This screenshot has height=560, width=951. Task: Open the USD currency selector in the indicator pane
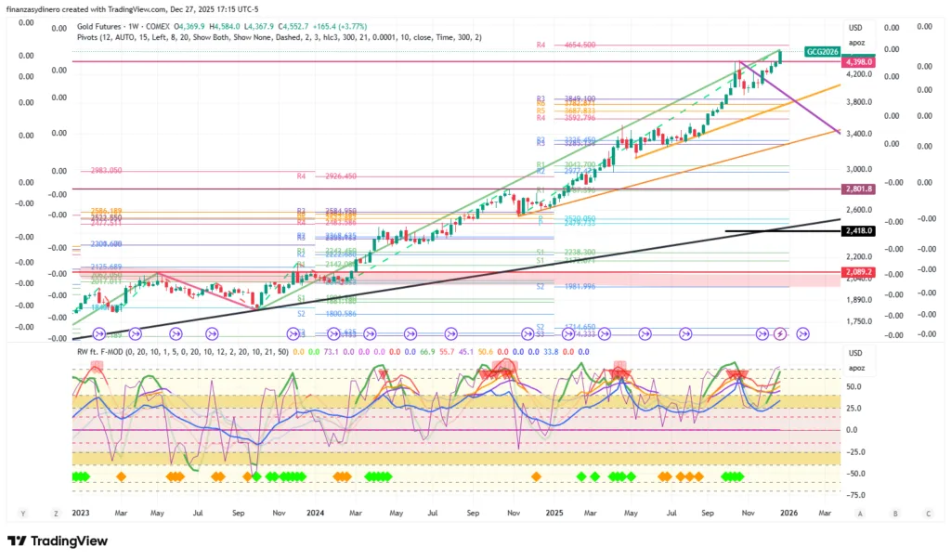point(854,353)
